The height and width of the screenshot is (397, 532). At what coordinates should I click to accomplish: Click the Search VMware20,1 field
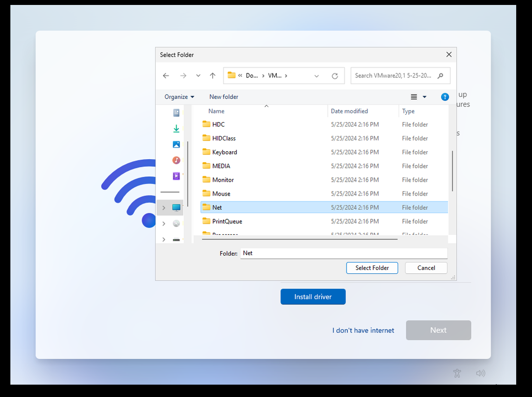click(x=400, y=76)
